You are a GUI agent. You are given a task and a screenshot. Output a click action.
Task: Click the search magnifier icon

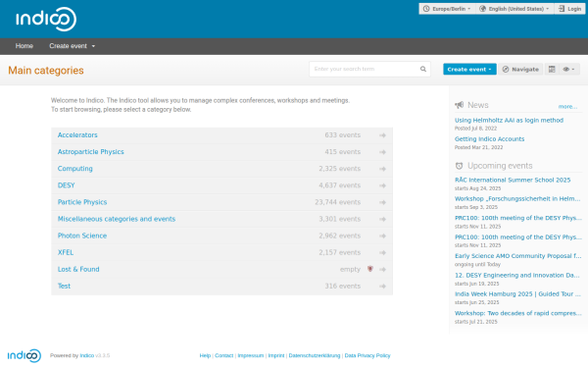coord(423,69)
